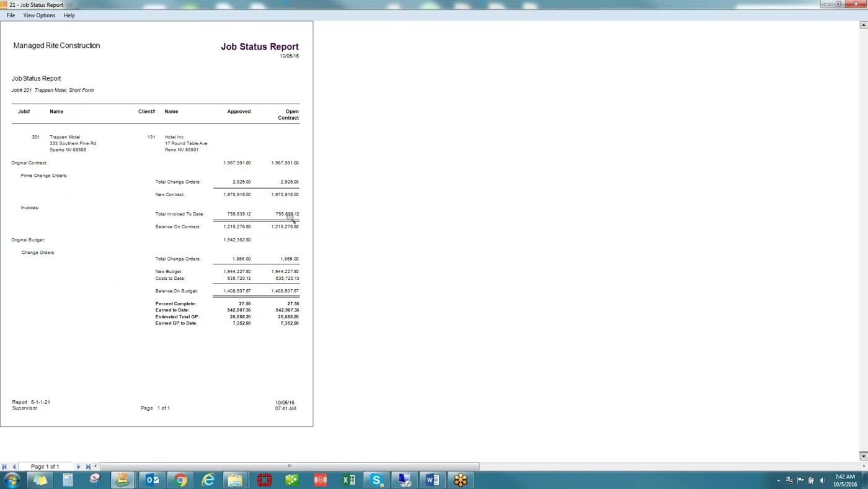Click the 'Percent Complete:' label

175,303
